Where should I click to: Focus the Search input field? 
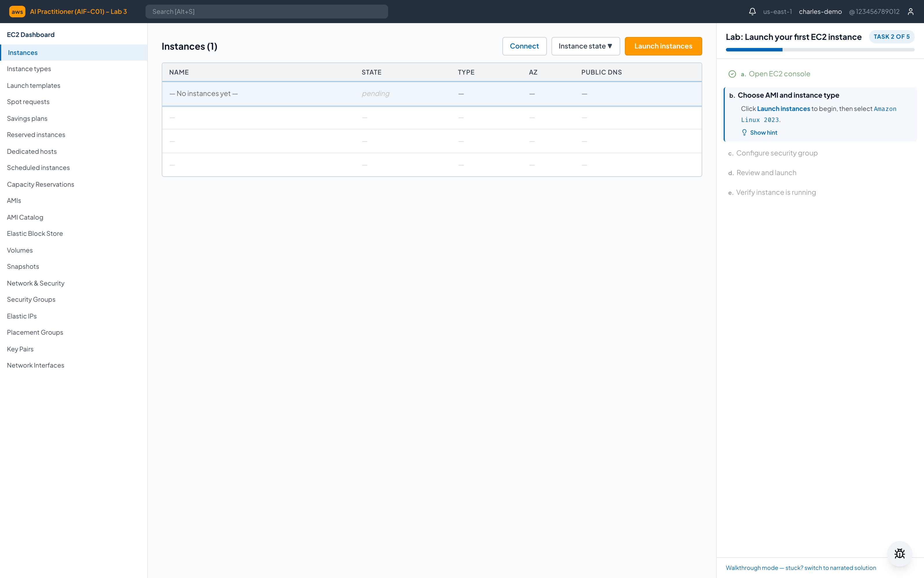coord(267,12)
